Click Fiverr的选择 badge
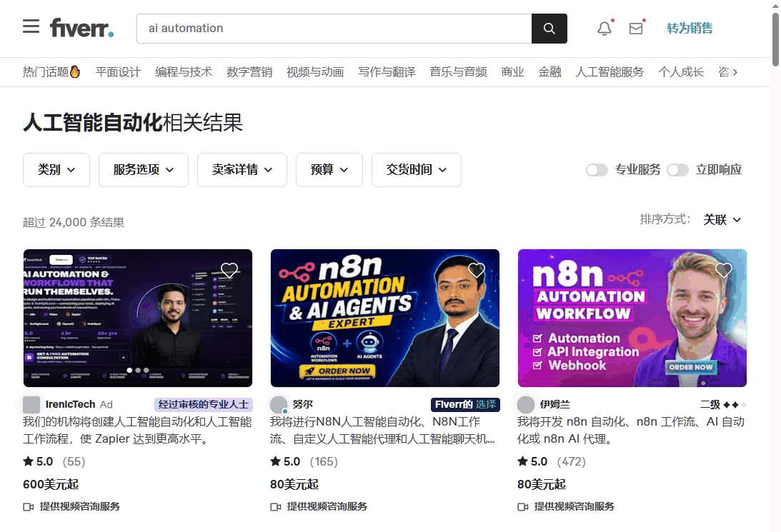 click(x=465, y=405)
